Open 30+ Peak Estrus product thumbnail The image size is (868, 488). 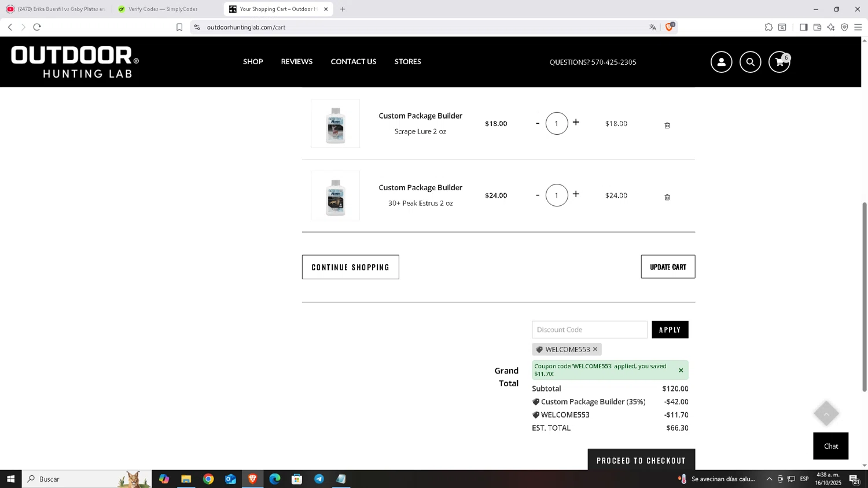(336, 195)
